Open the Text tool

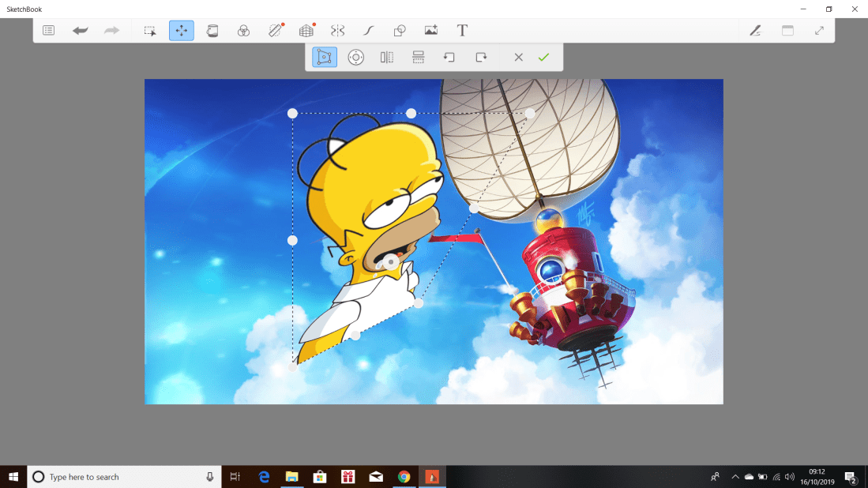462,30
